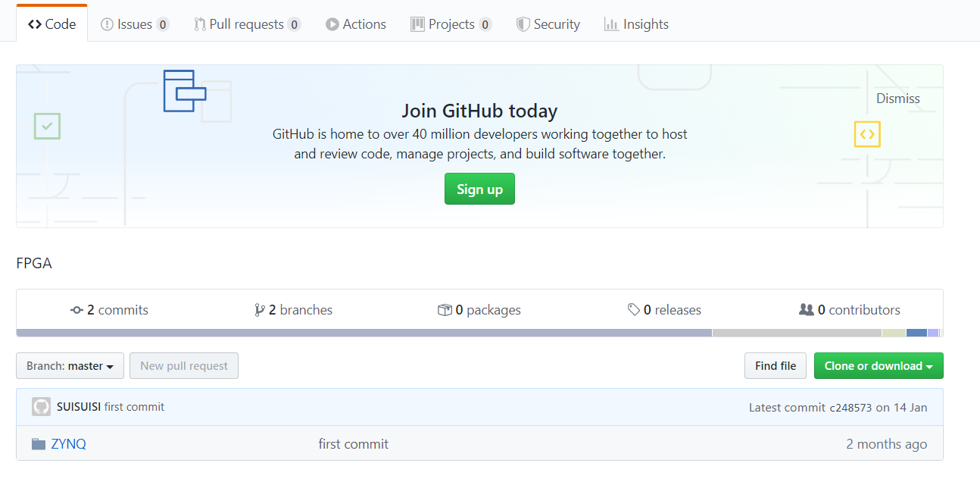View the Insights tab
The height and width of the screenshot is (482, 980).
point(636,24)
